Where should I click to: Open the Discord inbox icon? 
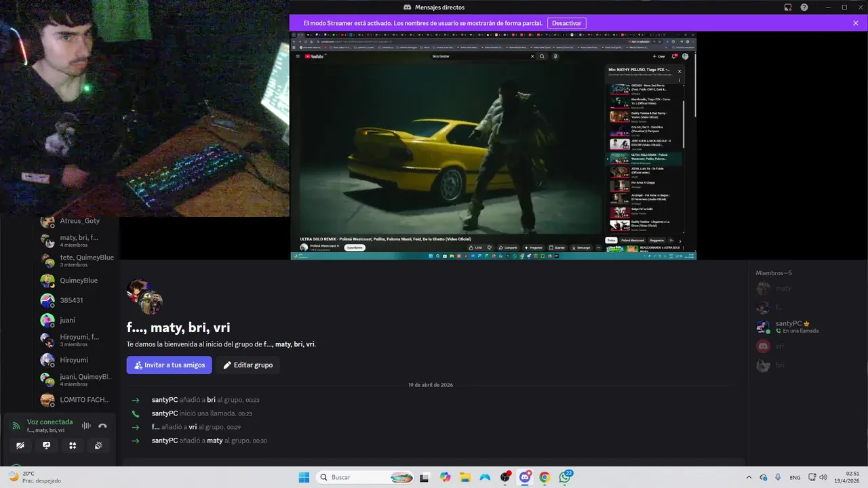click(x=788, y=7)
